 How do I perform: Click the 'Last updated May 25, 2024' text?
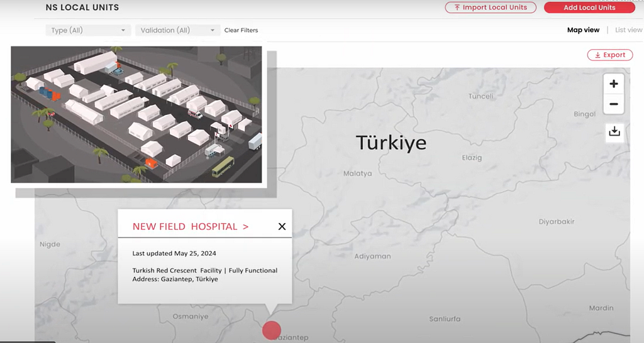click(174, 254)
